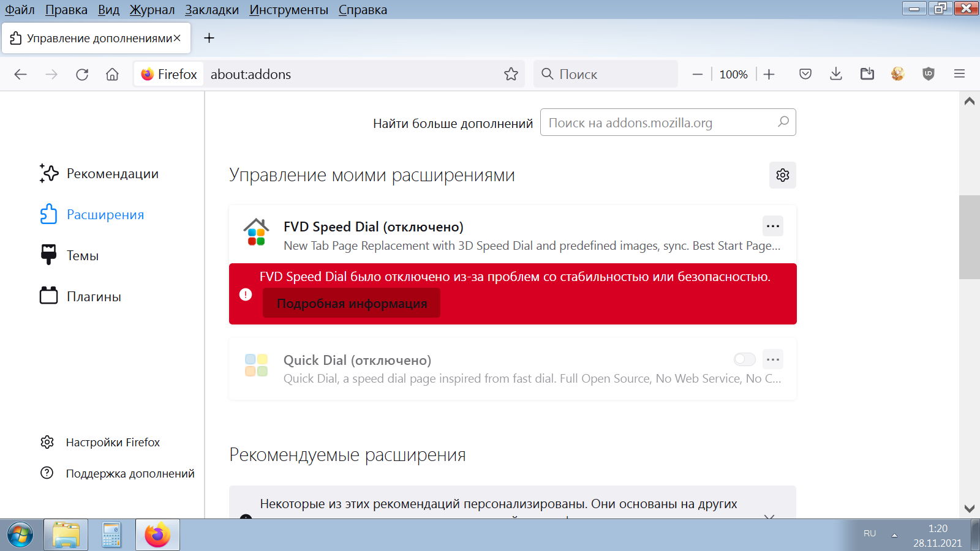This screenshot has width=980, height=551.
Task: Zoom out with the minus button
Action: point(697,74)
